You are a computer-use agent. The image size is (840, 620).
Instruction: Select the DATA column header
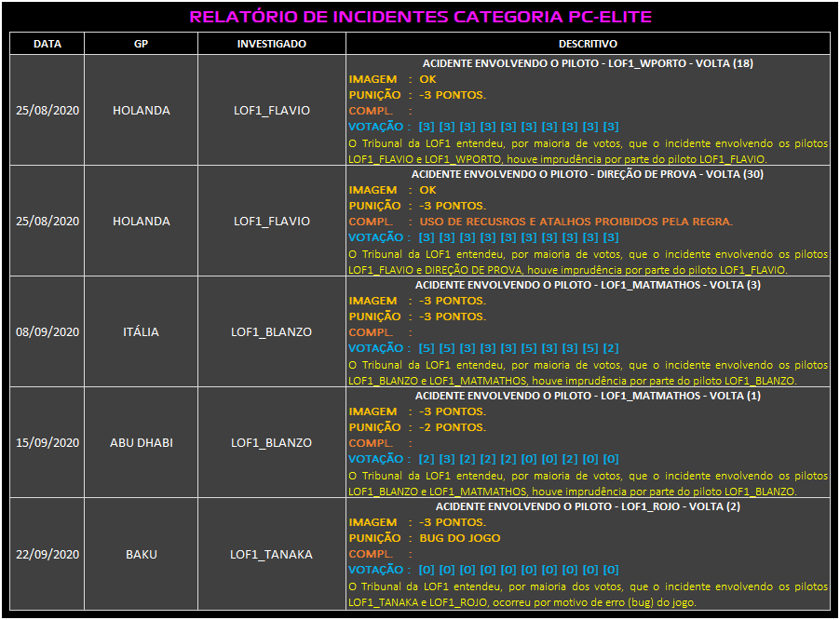(x=47, y=44)
